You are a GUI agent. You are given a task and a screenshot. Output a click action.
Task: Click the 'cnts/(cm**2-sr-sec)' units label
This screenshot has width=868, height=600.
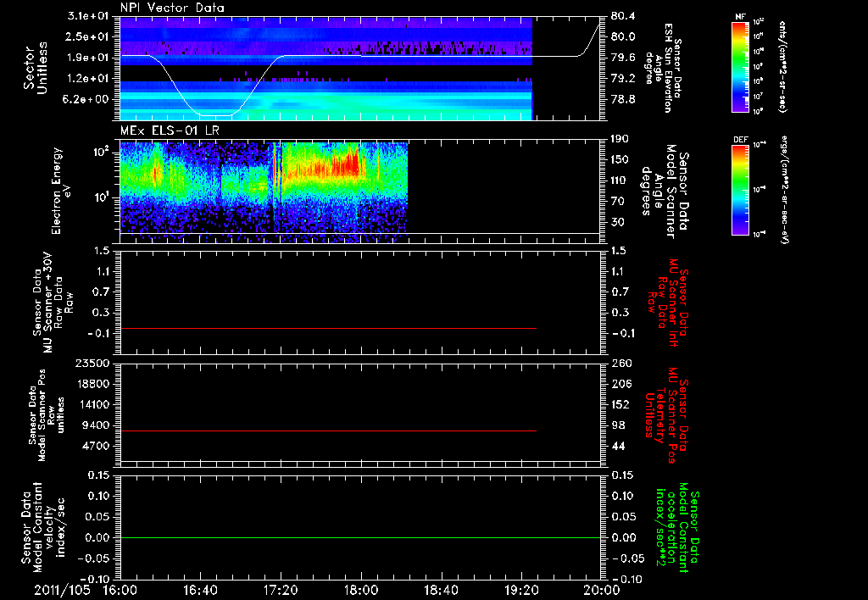pyautogui.click(x=782, y=66)
